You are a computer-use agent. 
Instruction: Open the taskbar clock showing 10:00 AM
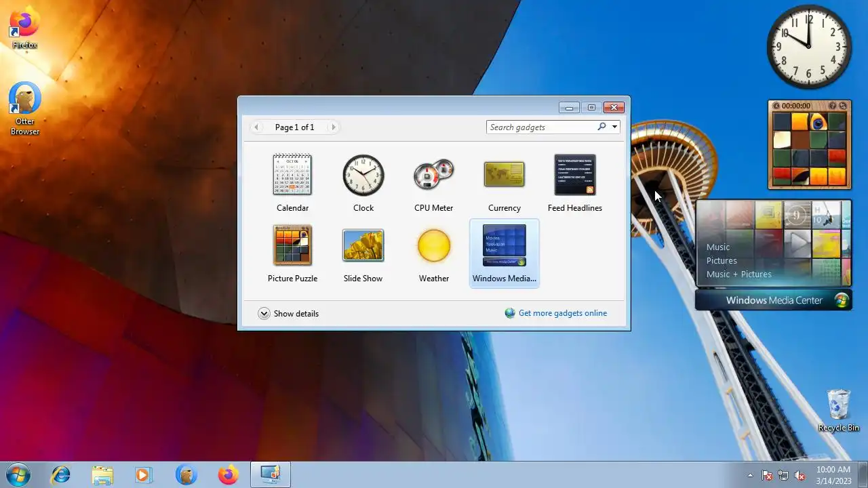833,475
